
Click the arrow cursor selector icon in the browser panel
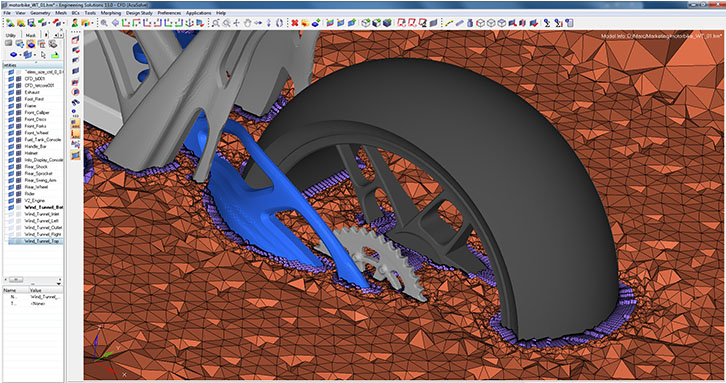pos(43,55)
